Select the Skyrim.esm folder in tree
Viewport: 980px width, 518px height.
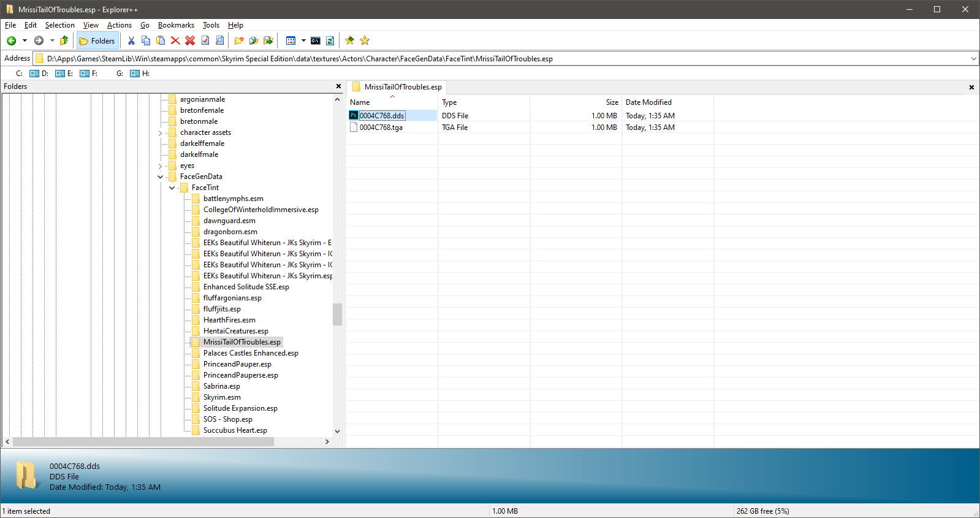point(222,397)
